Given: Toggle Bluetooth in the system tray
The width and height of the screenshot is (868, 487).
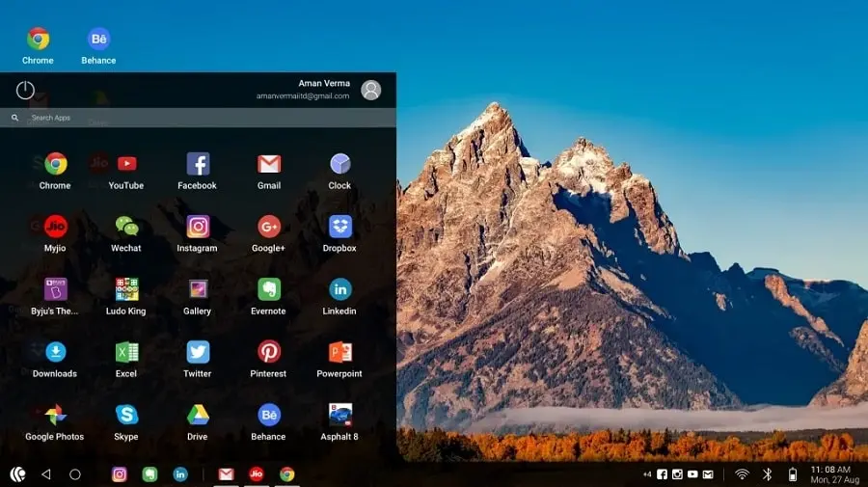Looking at the screenshot, I should click(x=768, y=474).
